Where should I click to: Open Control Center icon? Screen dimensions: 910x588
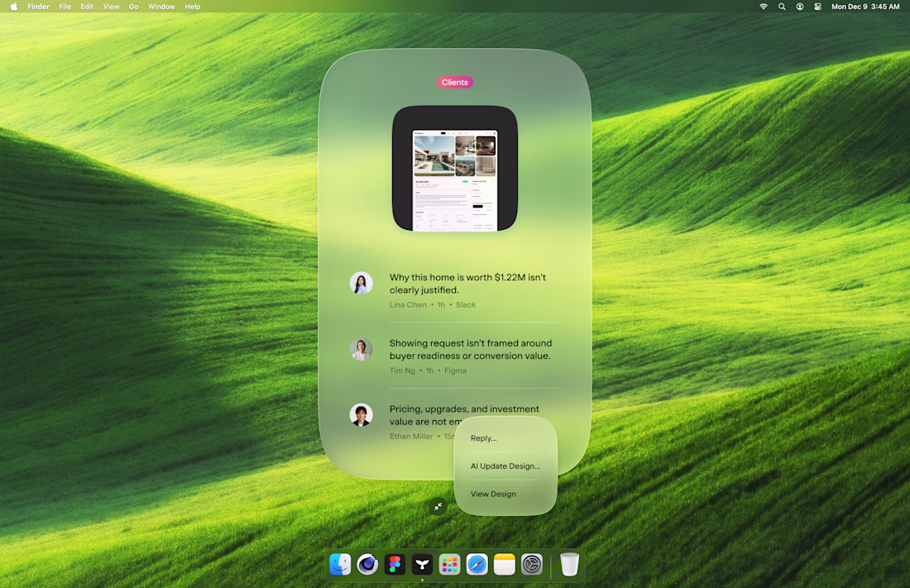(x=817, y=7)
